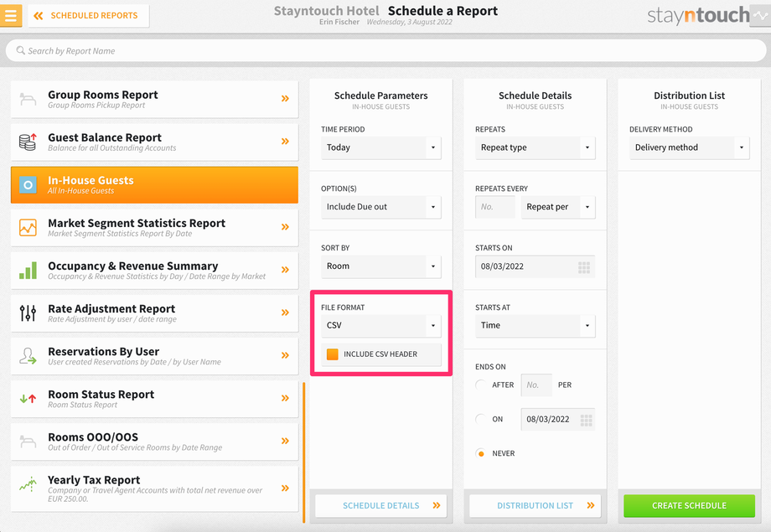This screenshot has height=532, width=771.
Task: Open the File Format dropdown showing CSV
Action: (x=381, y=326)
